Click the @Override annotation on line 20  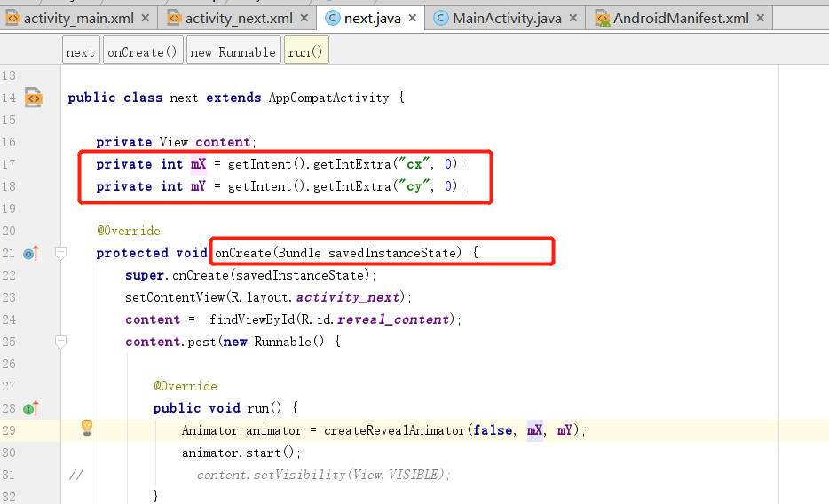click(129, 231)
